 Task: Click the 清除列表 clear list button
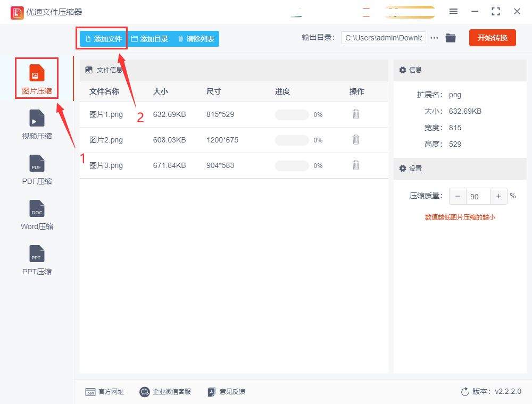(x=196, y=39)
